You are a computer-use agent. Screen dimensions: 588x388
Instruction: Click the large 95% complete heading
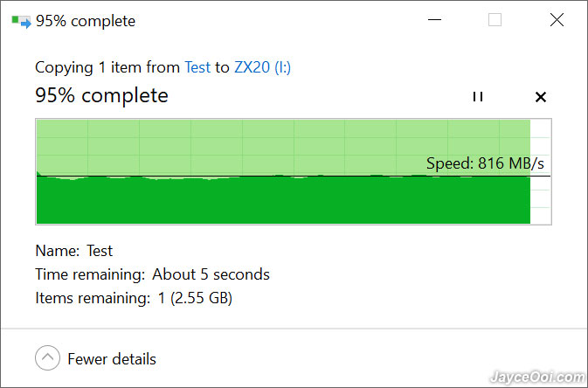(x=101, y=95)
